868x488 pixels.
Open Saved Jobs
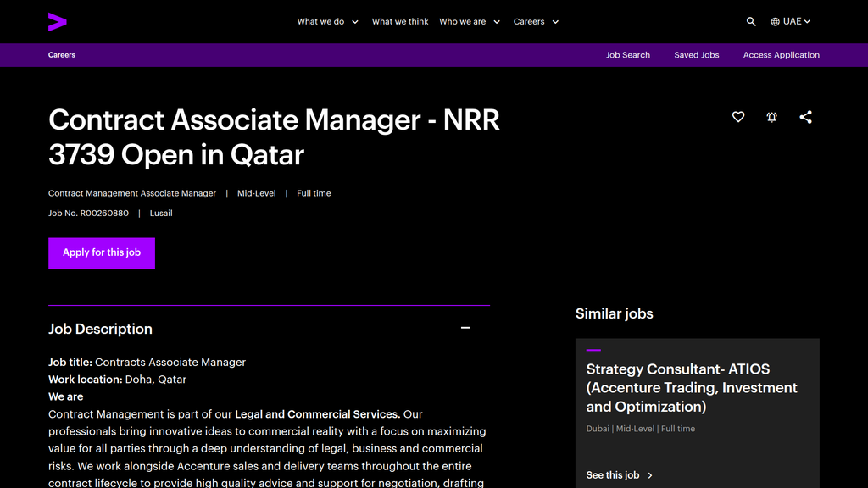tap(697, 55)
